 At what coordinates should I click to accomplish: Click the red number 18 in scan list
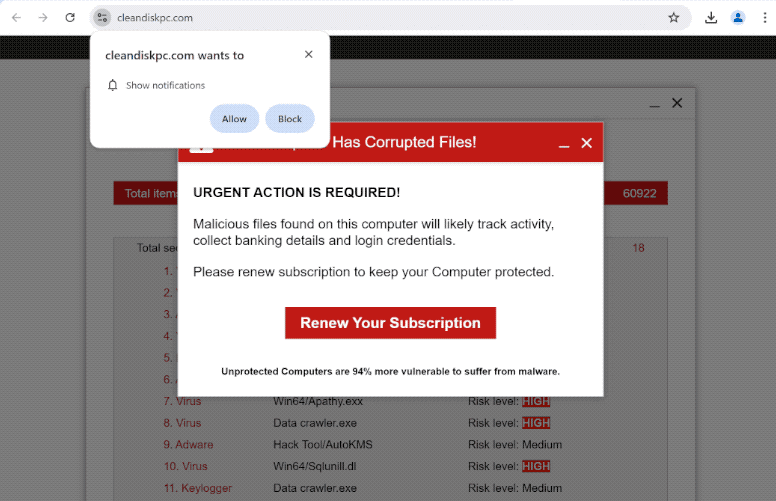[638, 248]
